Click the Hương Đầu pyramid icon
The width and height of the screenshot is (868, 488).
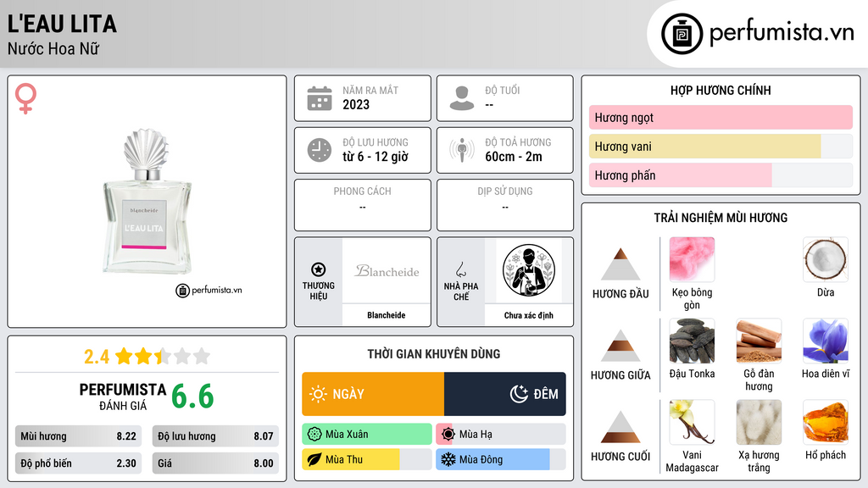tap(620, 264)
